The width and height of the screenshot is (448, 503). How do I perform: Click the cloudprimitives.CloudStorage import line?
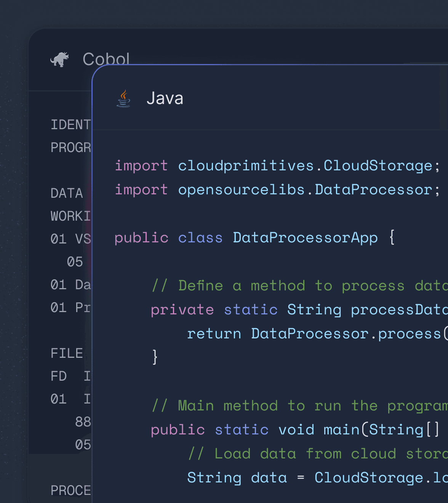click(277, 166)
